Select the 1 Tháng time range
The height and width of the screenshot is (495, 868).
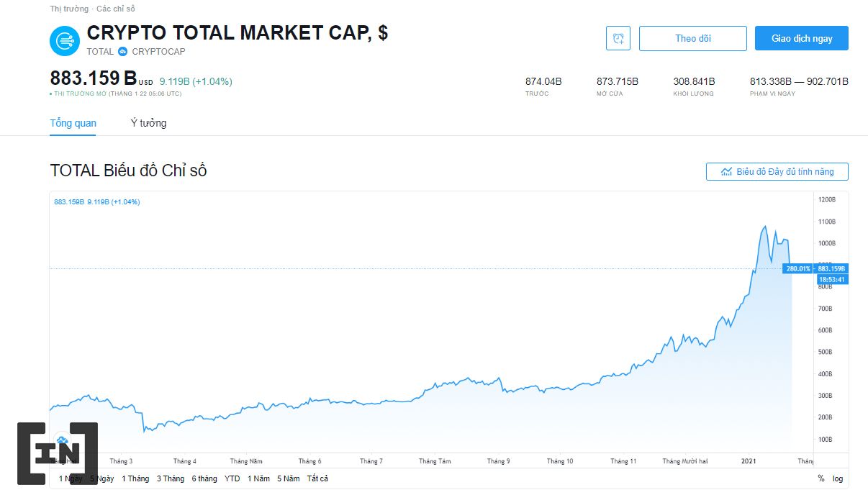coord(135,478)
